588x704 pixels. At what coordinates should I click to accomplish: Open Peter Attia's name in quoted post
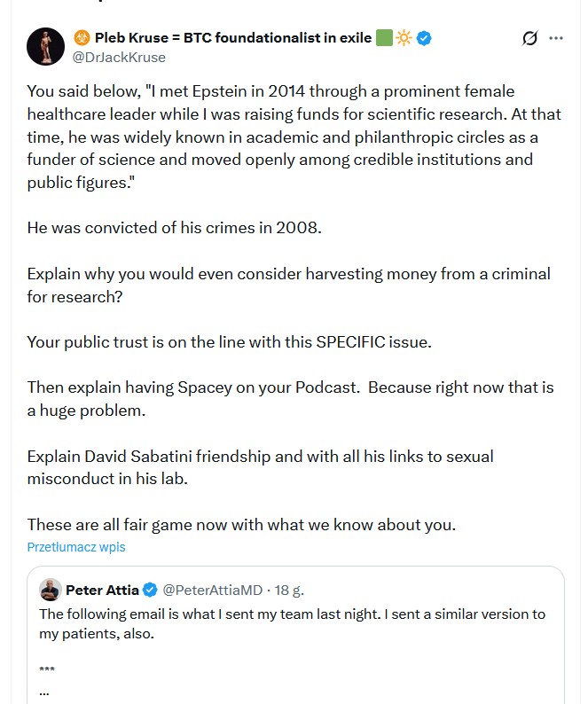(x=102, y=590)
